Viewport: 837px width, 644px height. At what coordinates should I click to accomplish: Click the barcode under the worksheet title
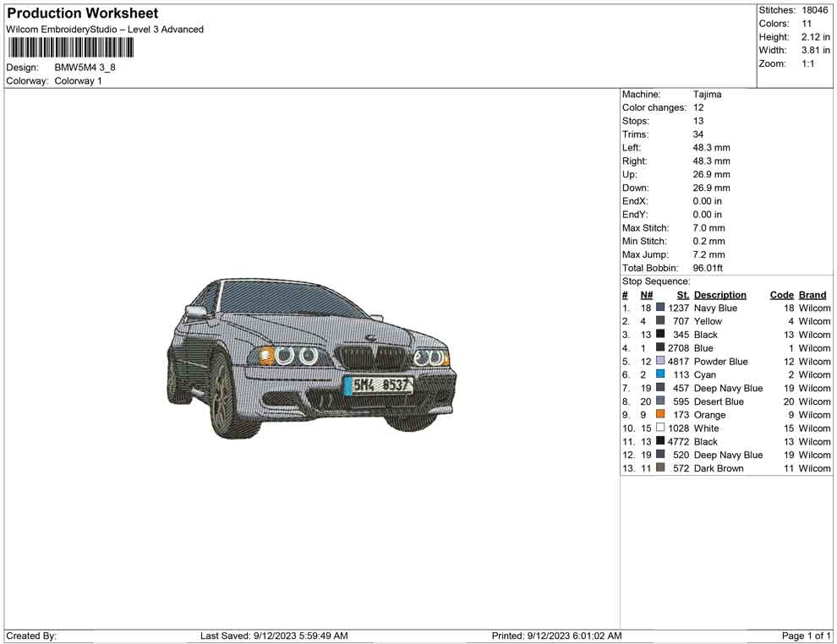click(x=70, y=48)
